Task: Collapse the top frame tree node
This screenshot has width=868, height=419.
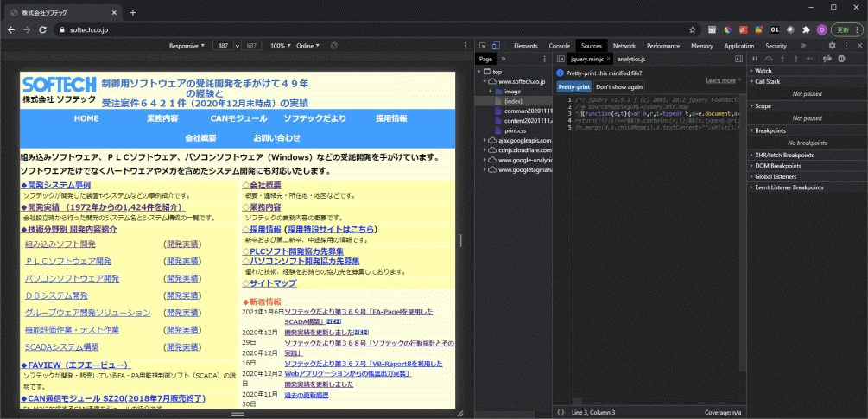Action: (479, 72)
